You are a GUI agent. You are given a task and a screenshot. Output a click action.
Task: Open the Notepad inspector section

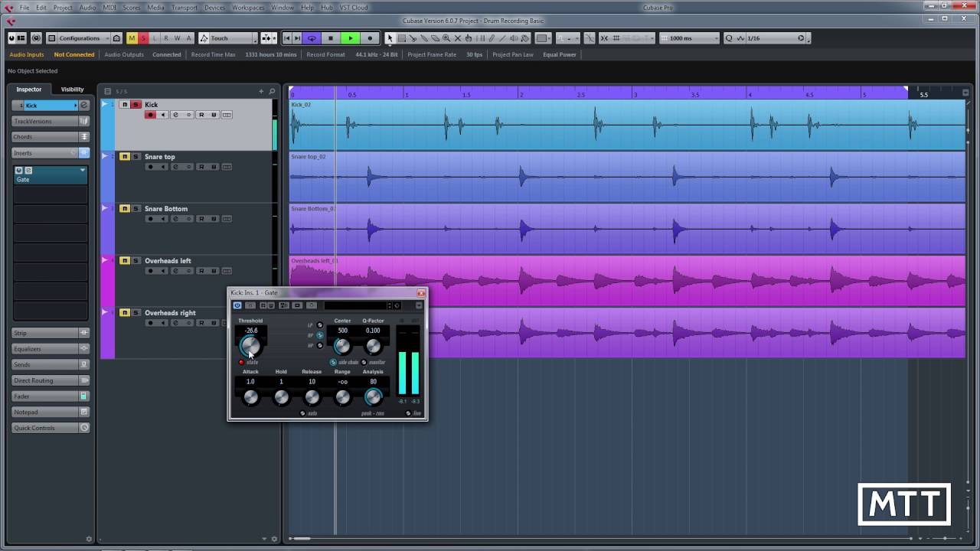pyautogui.click(x=51, y=412)
